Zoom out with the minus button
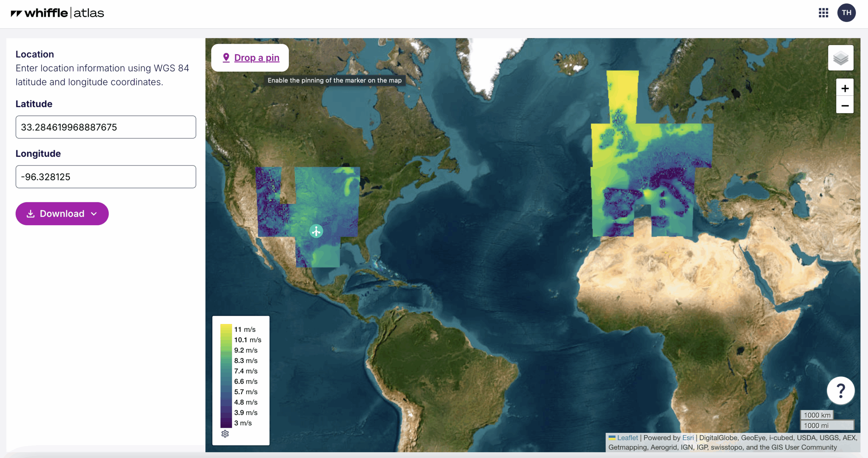The image size is (868, 458). click(x=845, y=106)
